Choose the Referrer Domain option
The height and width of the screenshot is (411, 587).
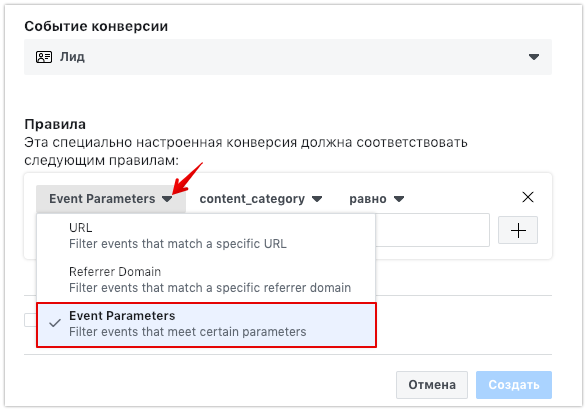pos(206,280)
